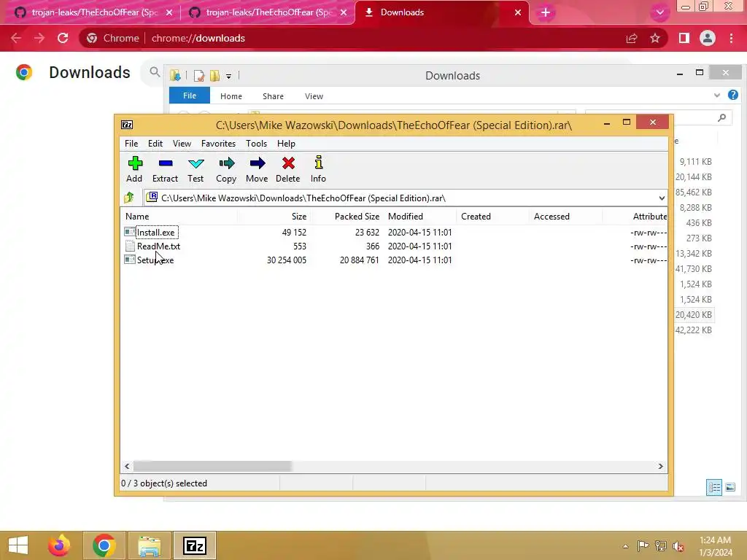Open the Edit menu in 7-Zip
This screenshot has height=560, width=747.
(x=155, y=144)
